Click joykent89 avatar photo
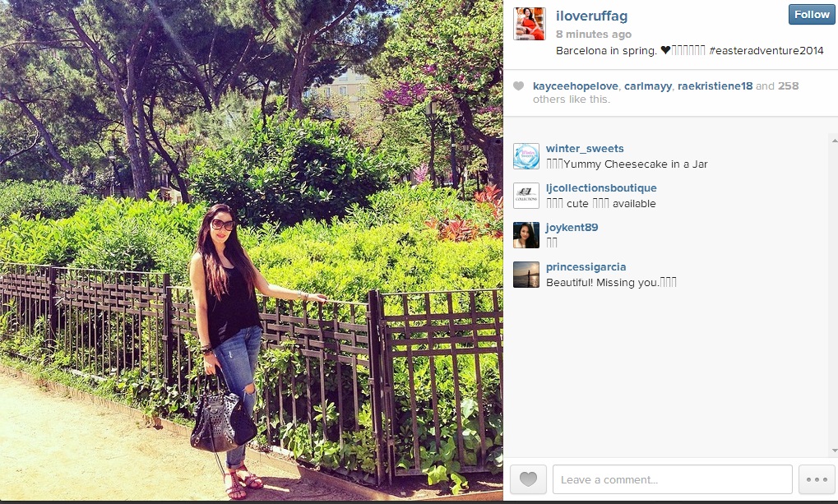This screenshot has width=838, height=504. (x=525, y=235)
